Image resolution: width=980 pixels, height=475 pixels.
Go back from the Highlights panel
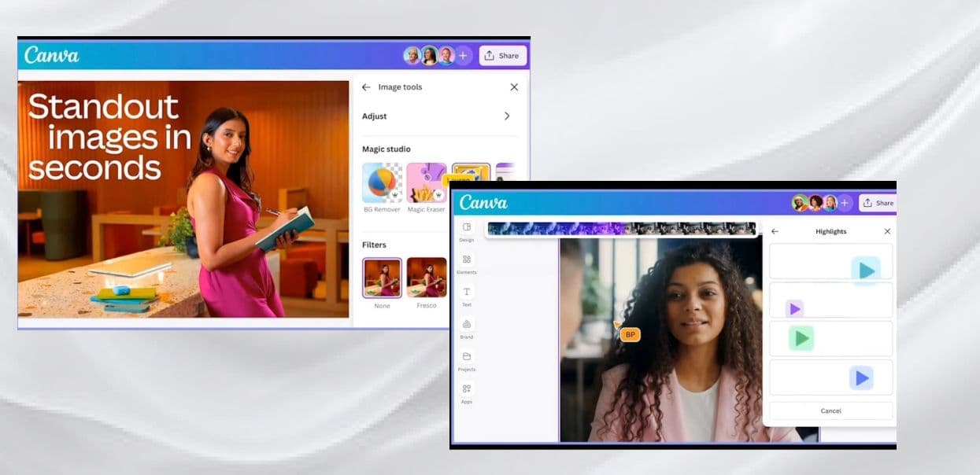pos(775,231)
